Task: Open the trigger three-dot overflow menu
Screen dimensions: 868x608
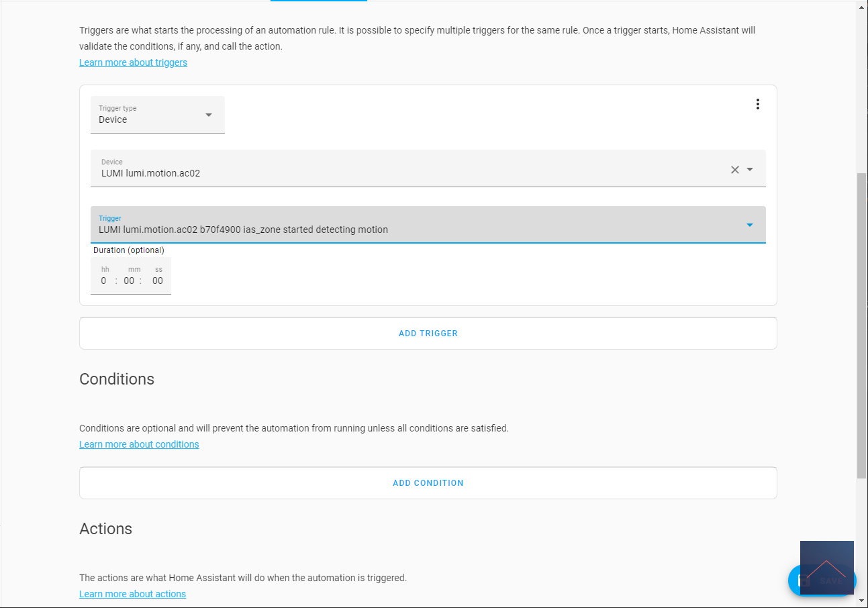Action: coord(757,104)
